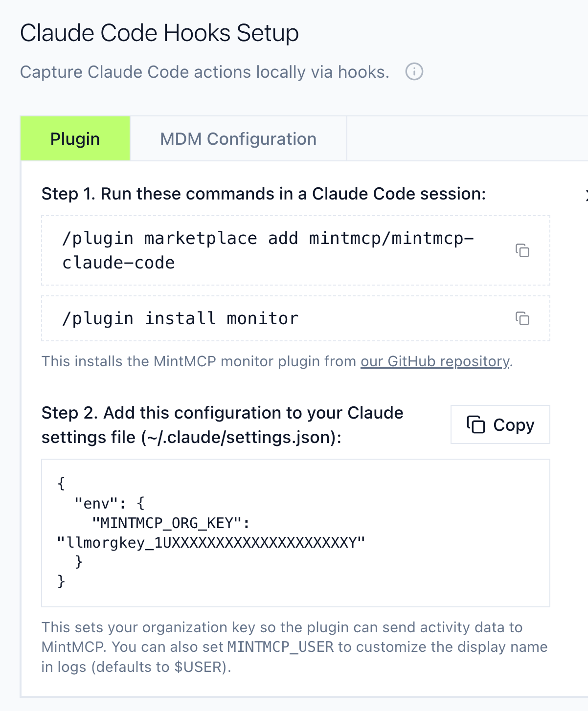Click the Step 1 instruction heading
This screenshot has width=588, height=711.
coord(263,194)
